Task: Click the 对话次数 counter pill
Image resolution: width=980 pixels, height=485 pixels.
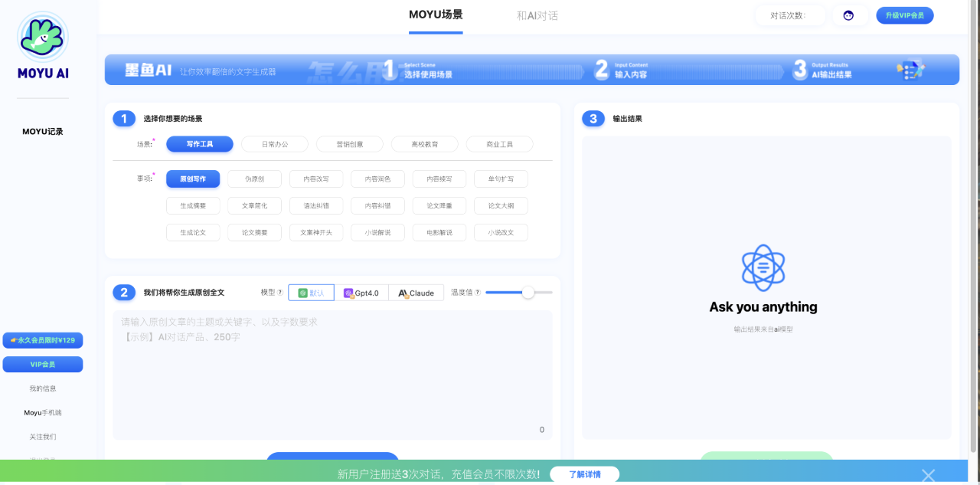Action: click(x=790, y=15)
